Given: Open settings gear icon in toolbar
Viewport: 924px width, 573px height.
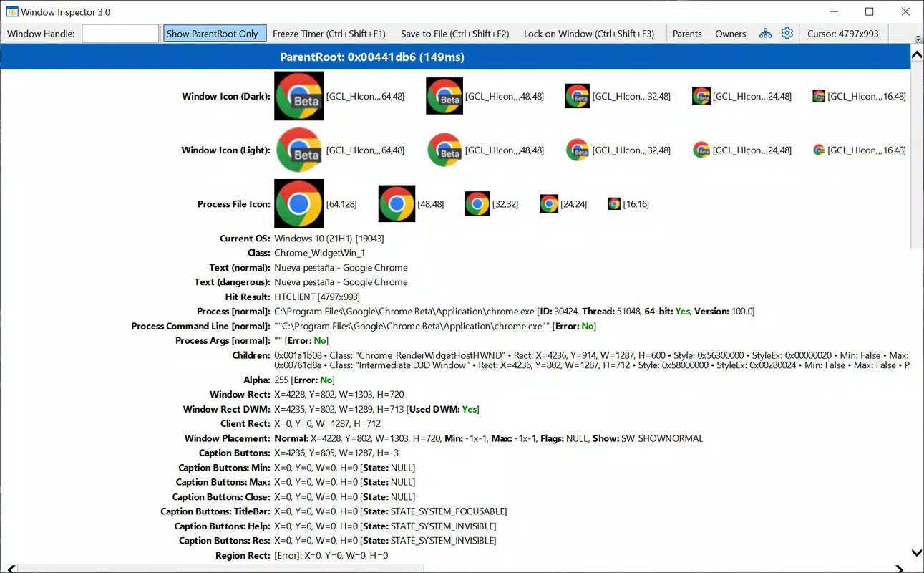Looking at the screenshot, I should point(787,33).
